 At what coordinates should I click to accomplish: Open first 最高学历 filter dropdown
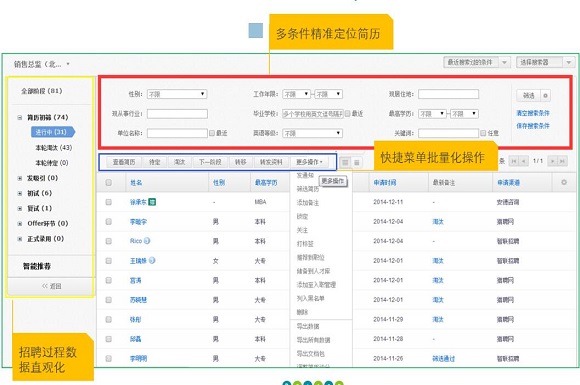pyautogui.click(x=432, y=114)
